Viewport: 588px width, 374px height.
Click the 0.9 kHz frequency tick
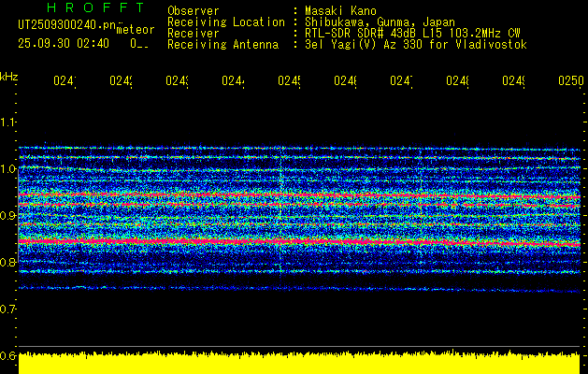click(9, 216)
